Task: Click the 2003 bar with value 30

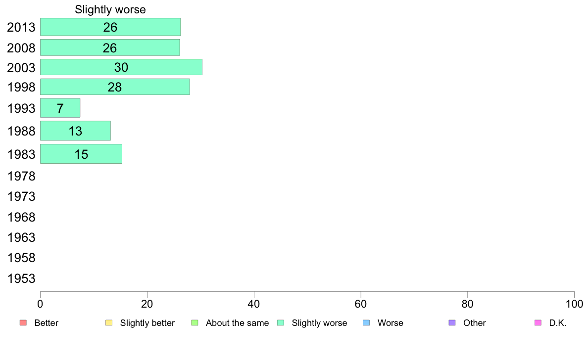Action: click(121, 67)
